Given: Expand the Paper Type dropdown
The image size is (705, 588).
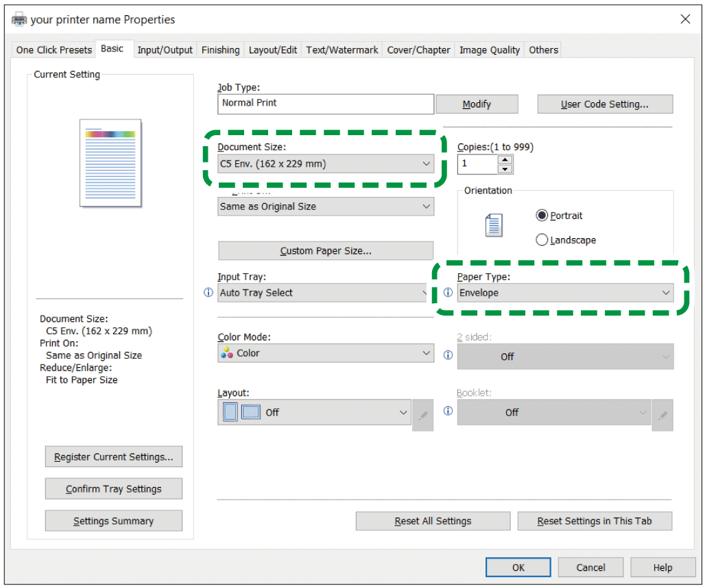Looking at the screenshot, I should click(x=565, y=293).
